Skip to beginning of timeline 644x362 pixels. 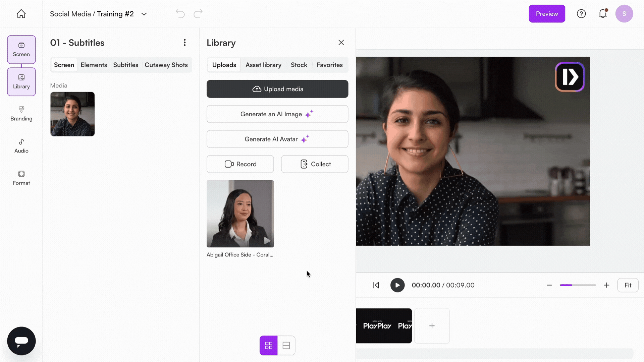376,285
